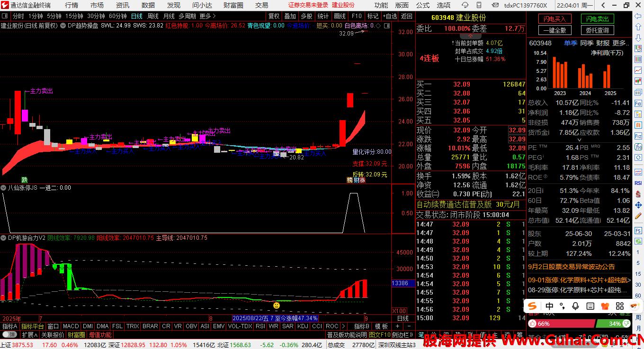Switch to the 日线 period tab
The height and width of the screenshot is (349, 644).
pyautogui.click(x=136, y=16)
